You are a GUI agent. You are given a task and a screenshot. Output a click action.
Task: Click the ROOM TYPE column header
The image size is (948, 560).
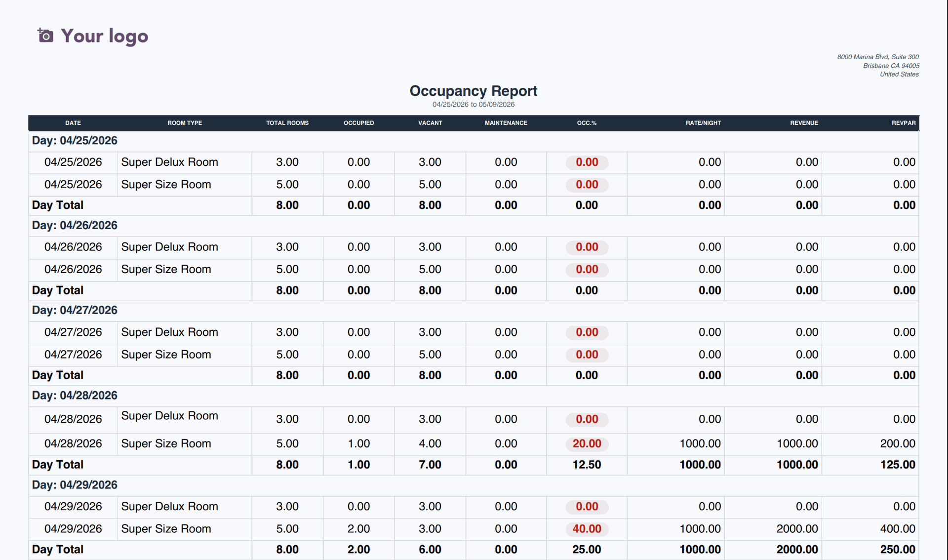185,123
